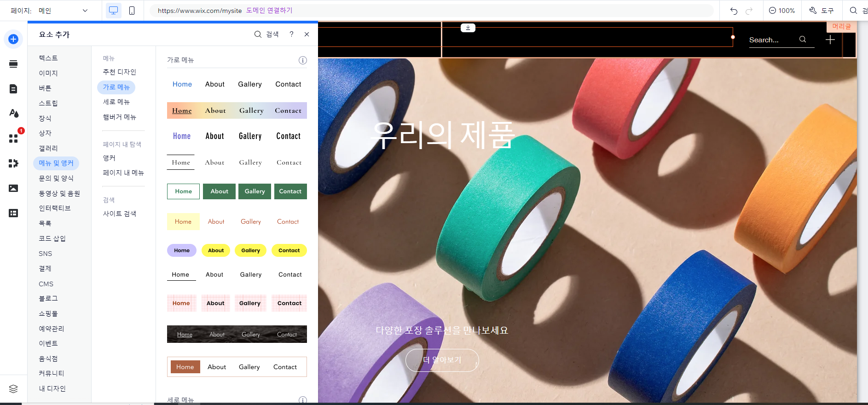The image size is (868, 405).
Task: Click the Undo arrow icon
Action: click(x=734, y=11)
